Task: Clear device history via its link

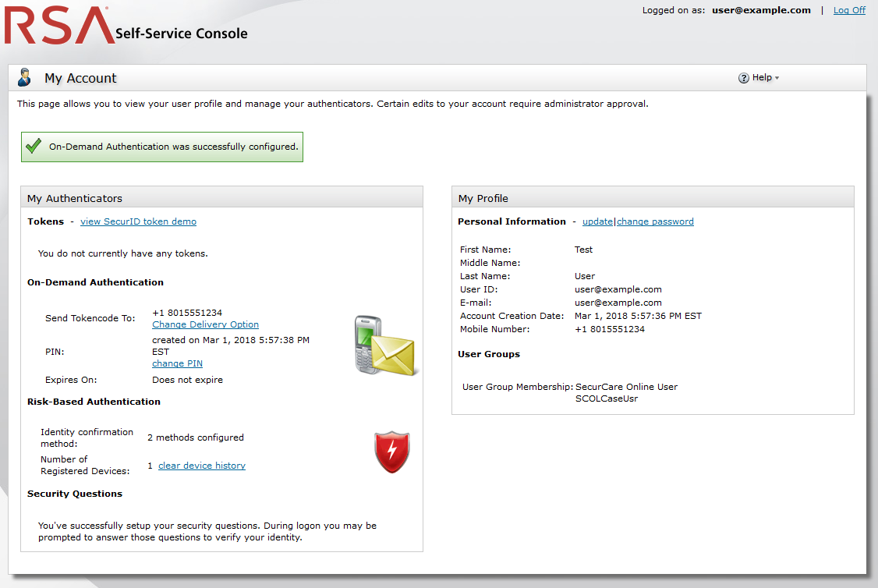Action: tap(201, 466)
